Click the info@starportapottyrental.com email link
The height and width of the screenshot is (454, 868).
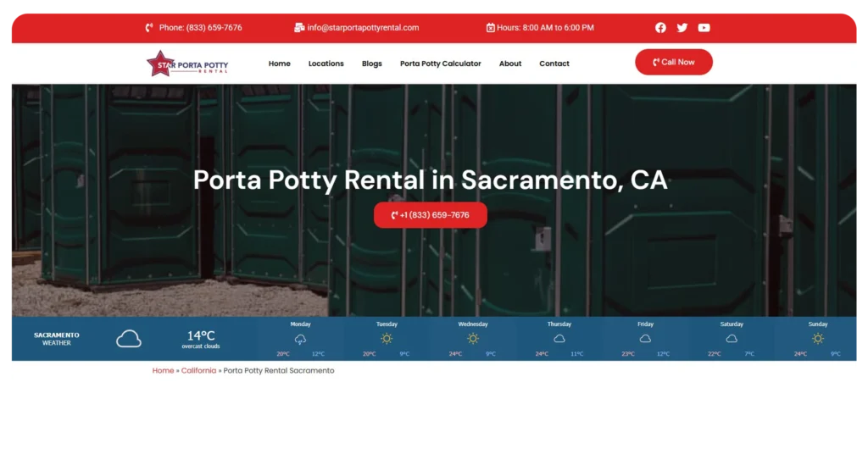363,28
